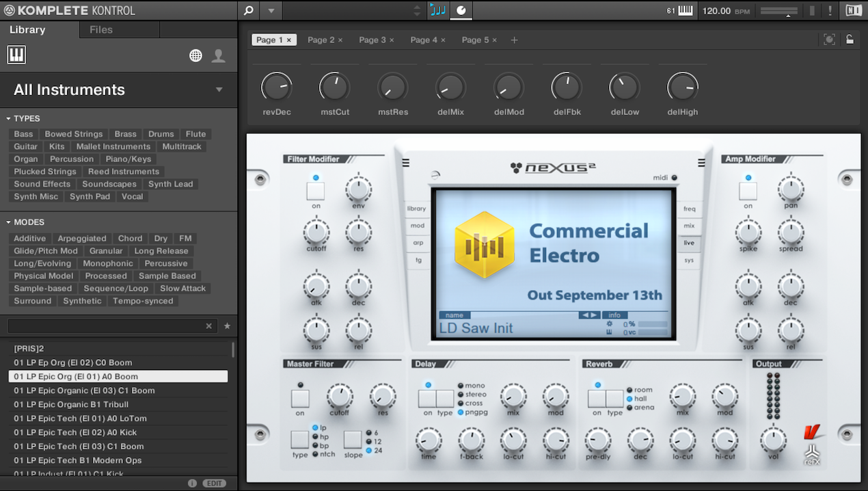868x491 pixels.
Task: Select the piano instruments icon in browser
Action: 16,55
